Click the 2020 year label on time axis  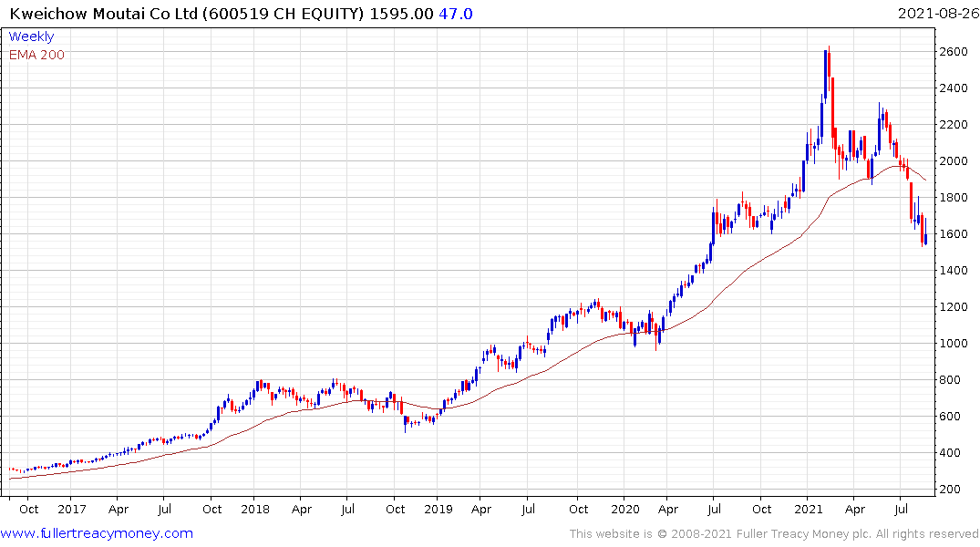pyautogui.click(x=625, y=510)
